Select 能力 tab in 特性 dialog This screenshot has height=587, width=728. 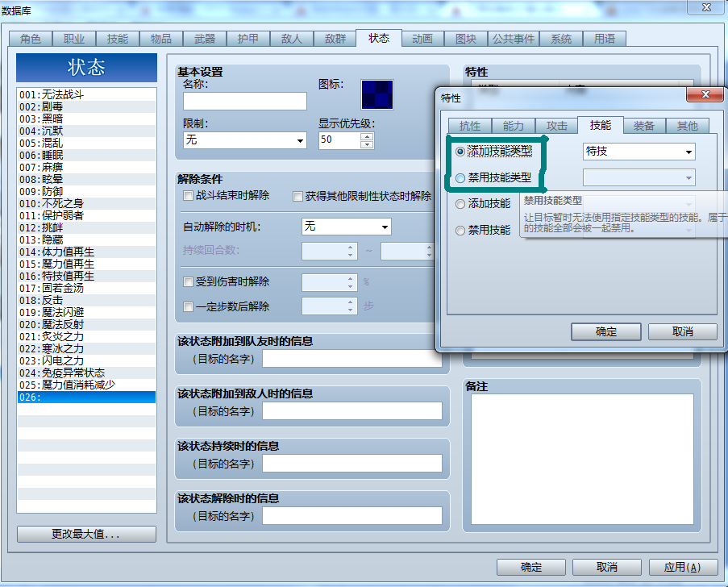click(x=513, y=126)
